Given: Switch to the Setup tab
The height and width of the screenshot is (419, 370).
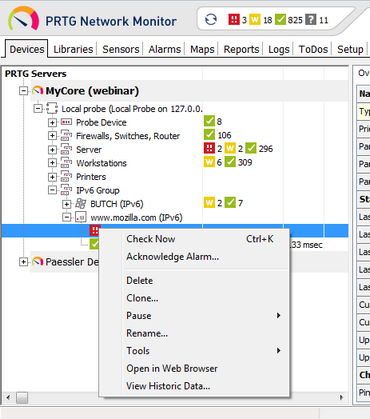Looking at the screenshot, I should (350, 49).
